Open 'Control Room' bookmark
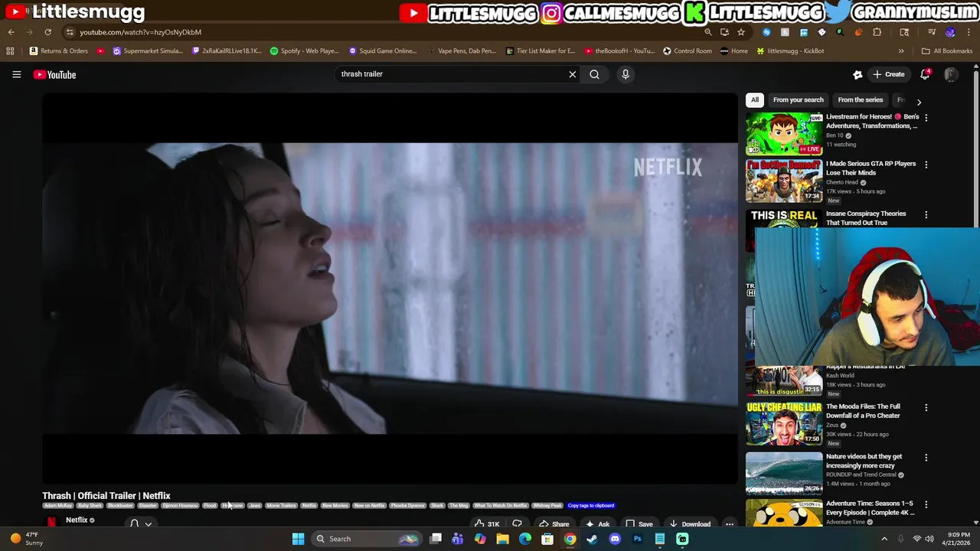Screen dimensions: 980x551 point(687,51)
